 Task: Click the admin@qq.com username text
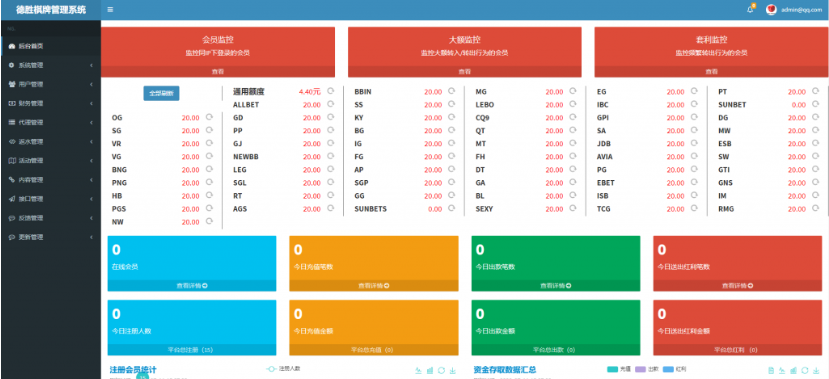(801, 10)
